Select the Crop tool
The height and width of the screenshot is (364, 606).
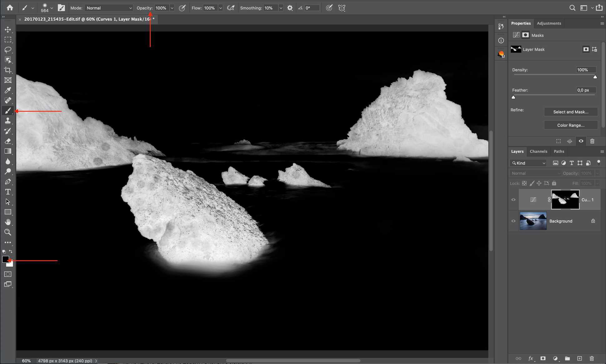pos(8,70)
